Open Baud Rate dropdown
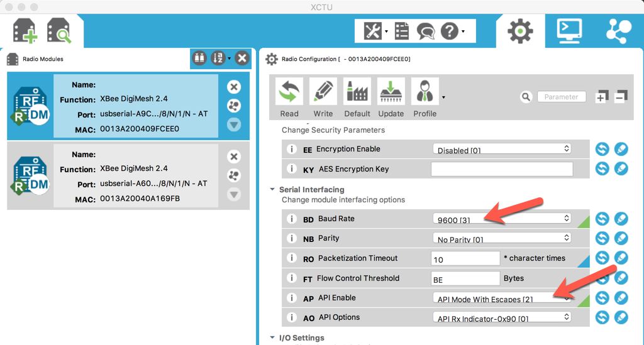Screen dimensions: 644x345 (502, 219)
